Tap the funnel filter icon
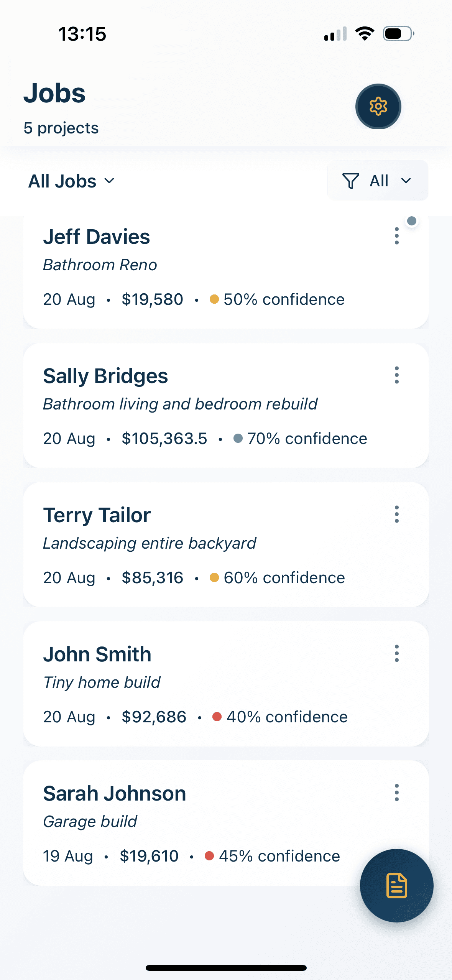This screenshot has width=452, height=980. [x=350, y=181]
